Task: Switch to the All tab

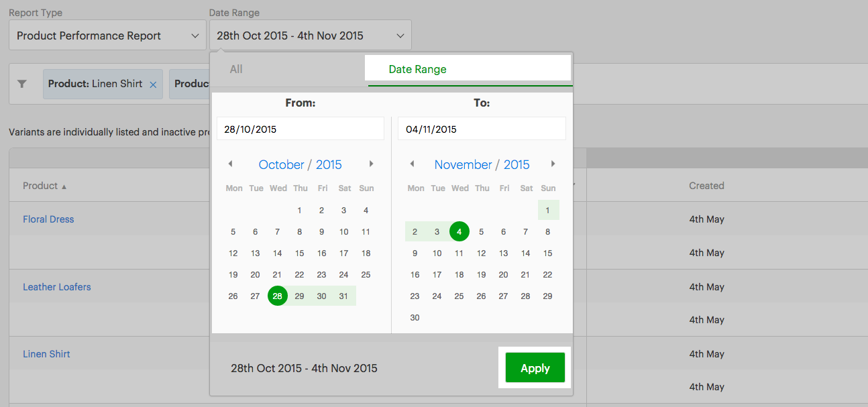Action: click(236, 69)
